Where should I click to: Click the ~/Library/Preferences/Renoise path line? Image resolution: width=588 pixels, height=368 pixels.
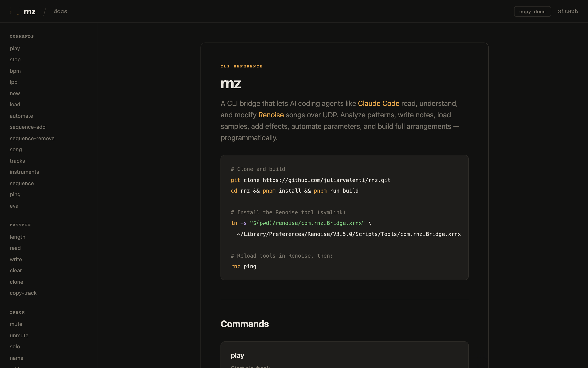(349, 234)
